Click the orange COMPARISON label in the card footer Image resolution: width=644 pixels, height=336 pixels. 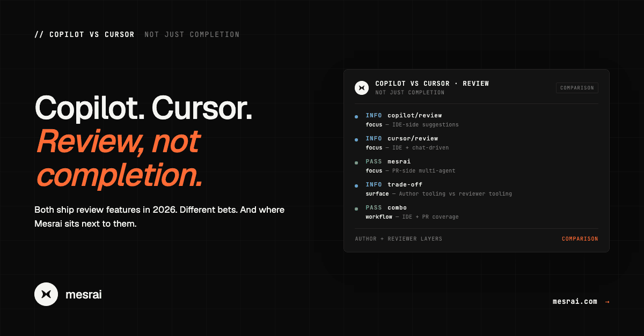[580, 239]
